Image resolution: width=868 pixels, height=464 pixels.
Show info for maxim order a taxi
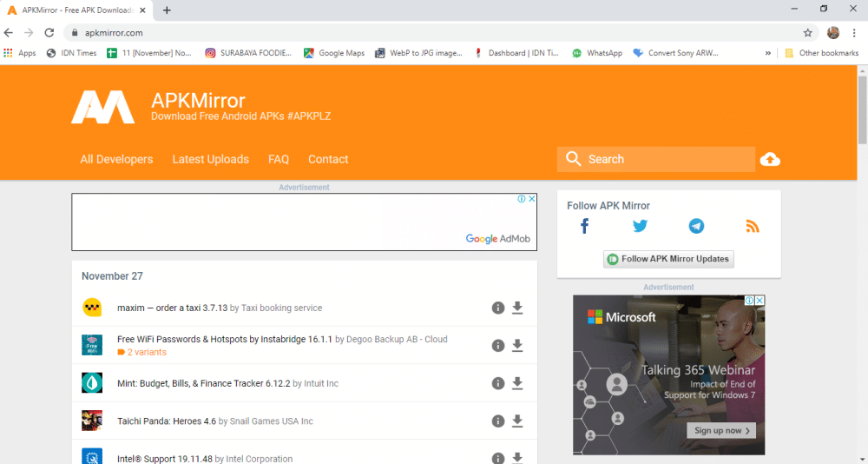tap(498, 308)
